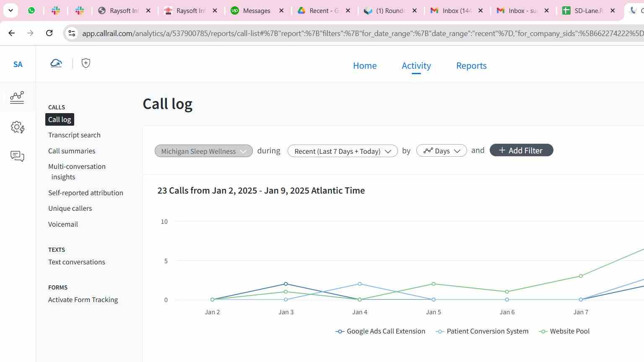Close the Roundcube tab
644x362 pixels.
coord(415,11)
